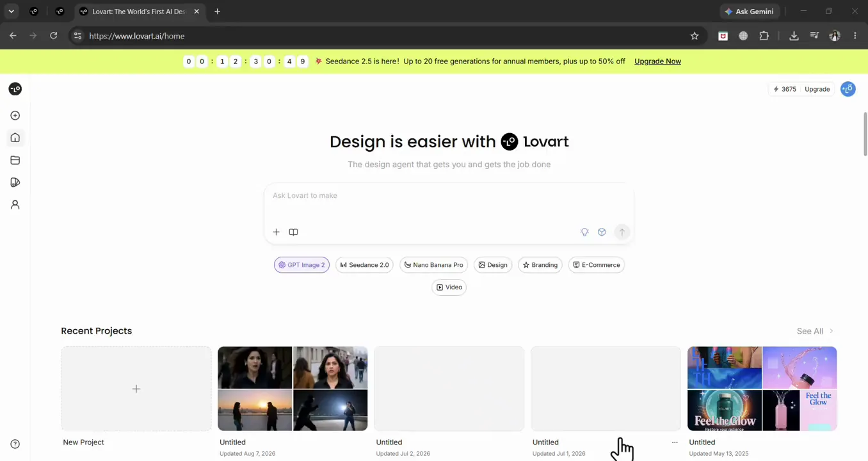View site information icon beside the URL
The height and width of the screenshot is (461, 868).
77,36
